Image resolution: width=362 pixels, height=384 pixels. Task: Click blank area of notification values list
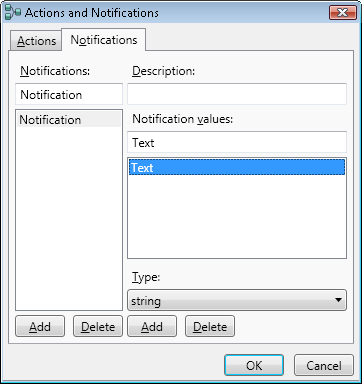tap(237, 217)
